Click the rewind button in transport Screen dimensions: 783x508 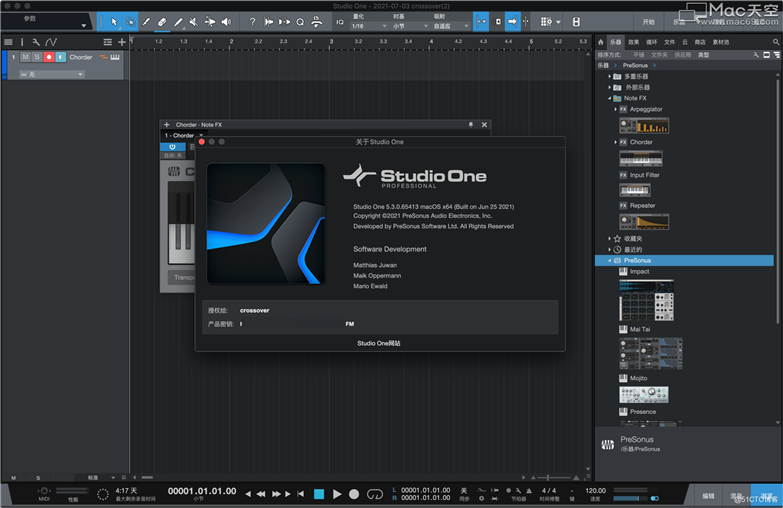click(261, 494)
